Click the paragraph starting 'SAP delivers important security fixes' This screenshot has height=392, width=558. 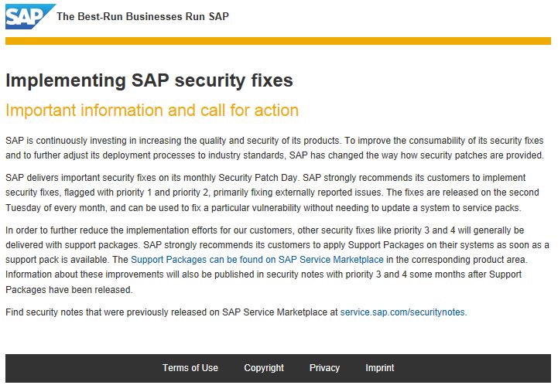(x=272, y=193)
